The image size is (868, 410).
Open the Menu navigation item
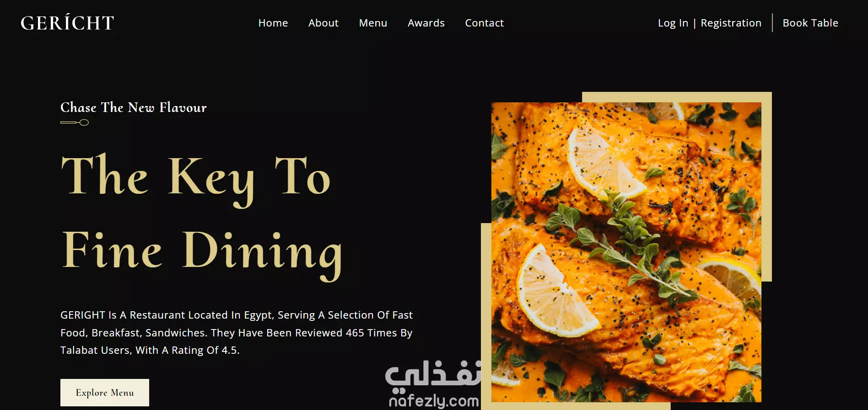click(x=373, y=23)
